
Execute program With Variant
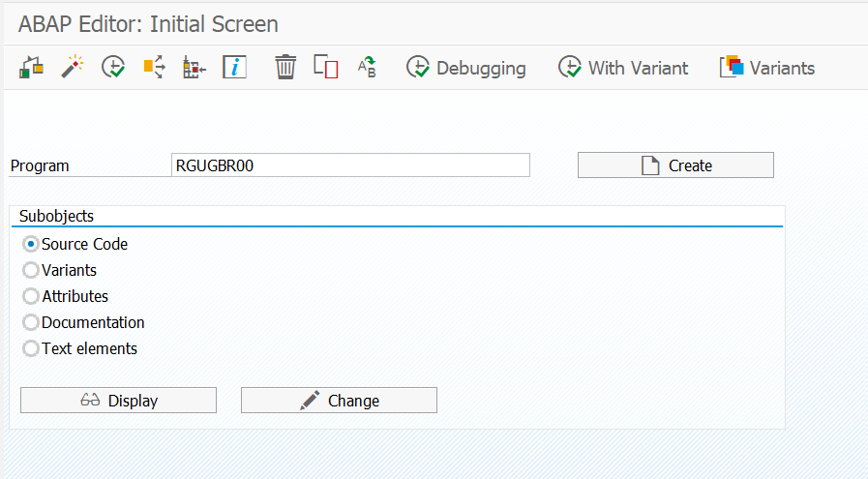click(x=623, y=68)
